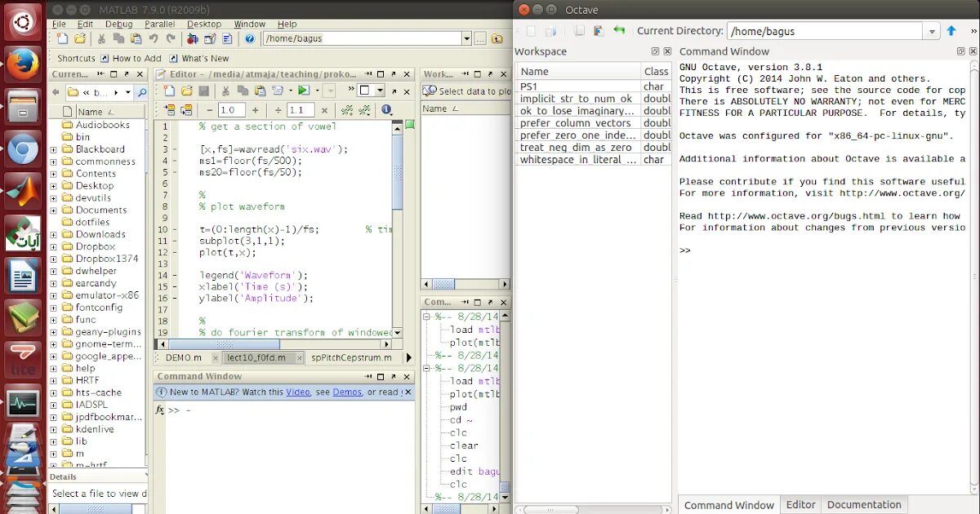Click Select data to plot button in Workspace

466,91
